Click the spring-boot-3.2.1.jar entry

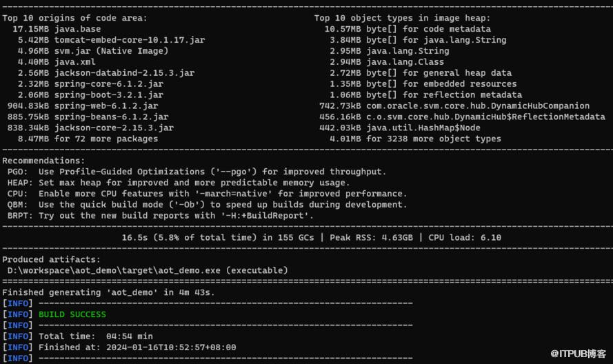click(109, 94)
